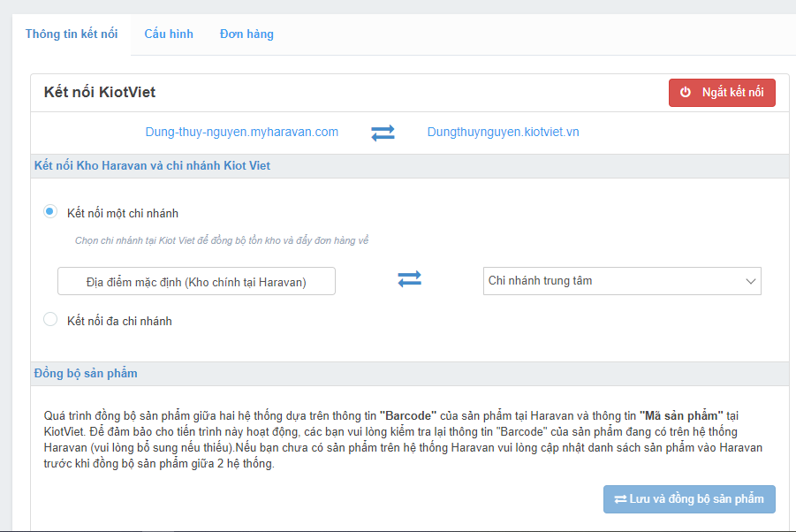
Task: Click swap arrows icon beside the branch dropdown
Action: coord(409,279)
